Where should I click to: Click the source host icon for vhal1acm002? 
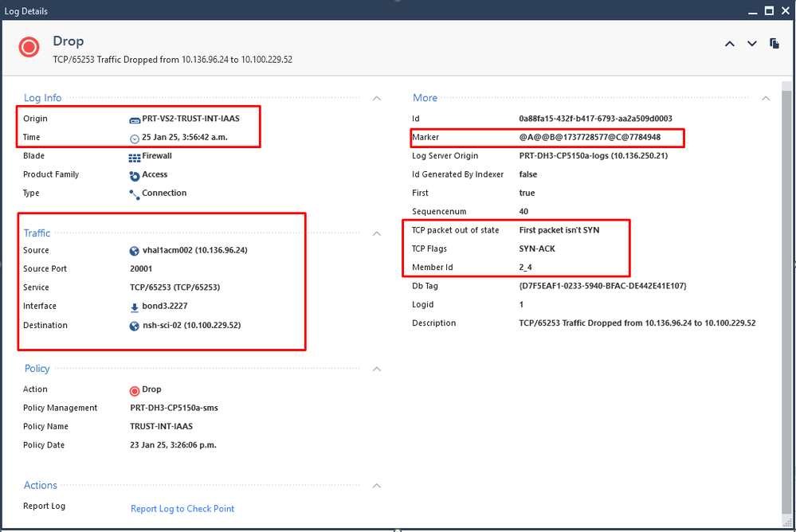(x=135, y=251)
